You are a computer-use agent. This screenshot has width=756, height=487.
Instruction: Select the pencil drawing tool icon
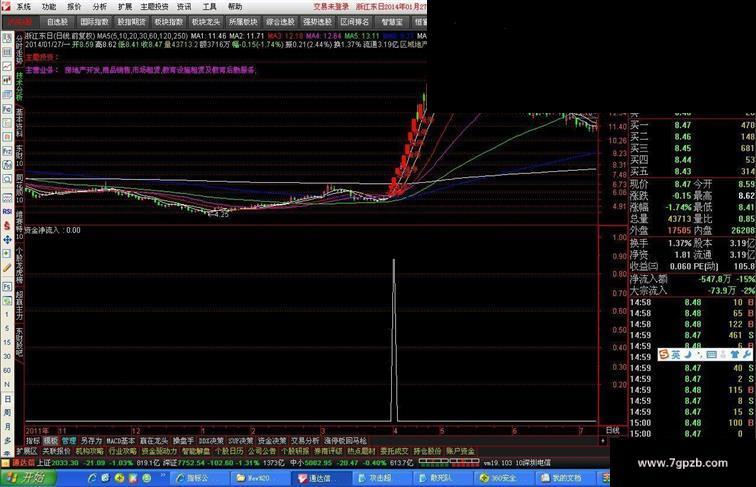click(x=7, y=268)
